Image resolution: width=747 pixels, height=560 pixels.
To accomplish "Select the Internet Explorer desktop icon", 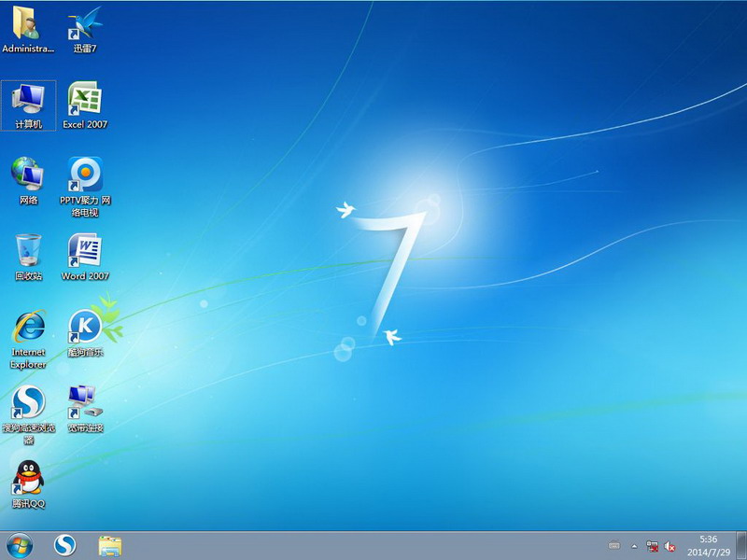I will coord(28,339).
